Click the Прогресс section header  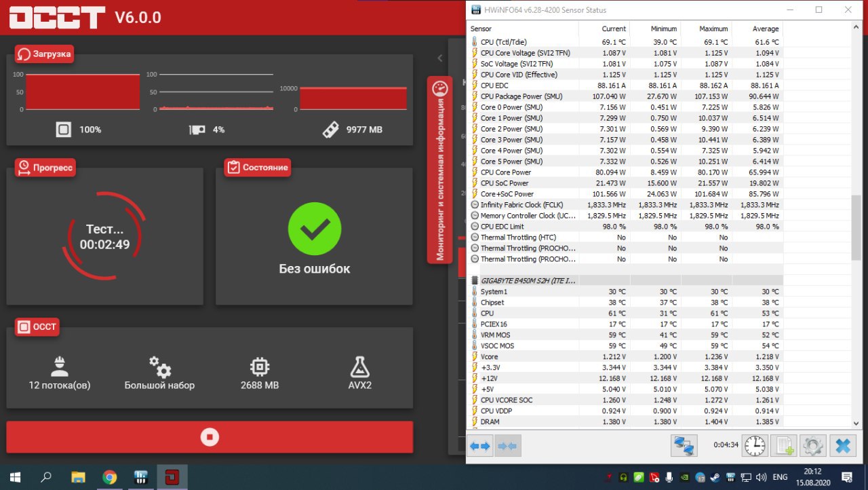tap(45, 168)
